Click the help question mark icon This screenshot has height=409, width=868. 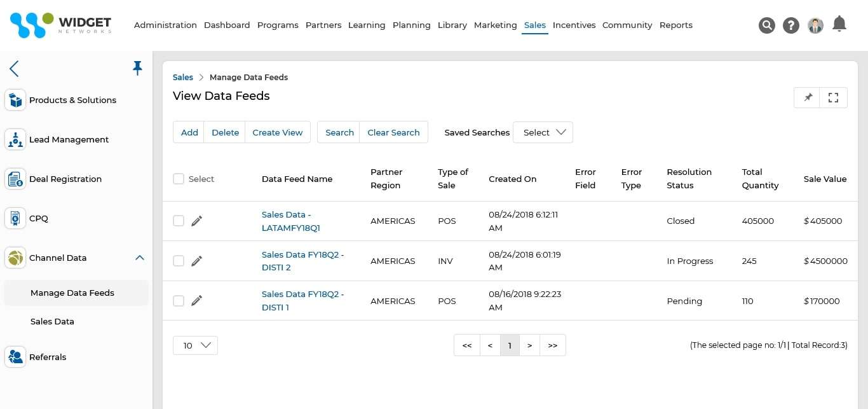[x=790, y=25]
